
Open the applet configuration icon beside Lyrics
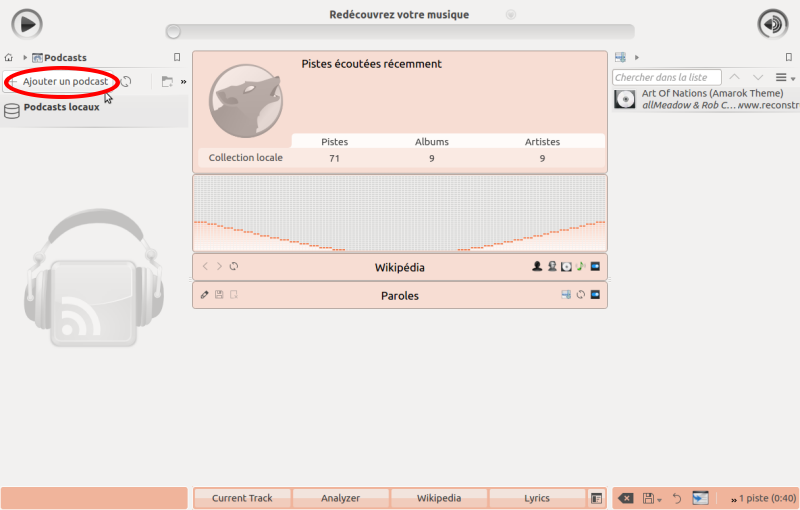[x=596, y=498]
